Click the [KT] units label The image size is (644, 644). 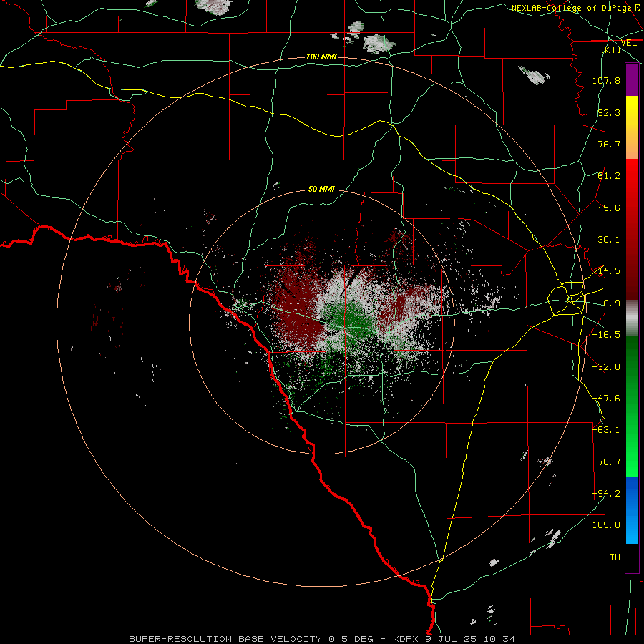pyautogui.click(x=611, y=49)
